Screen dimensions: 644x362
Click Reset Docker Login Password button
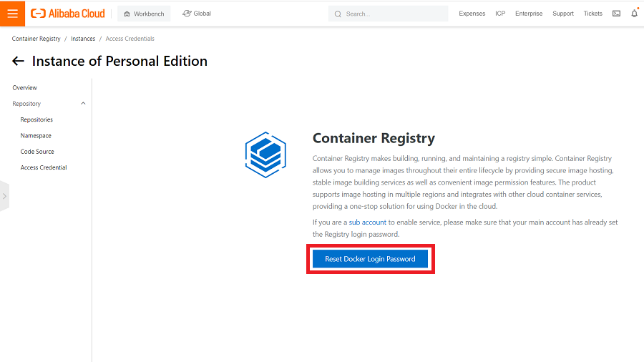(x=370, y=259)
